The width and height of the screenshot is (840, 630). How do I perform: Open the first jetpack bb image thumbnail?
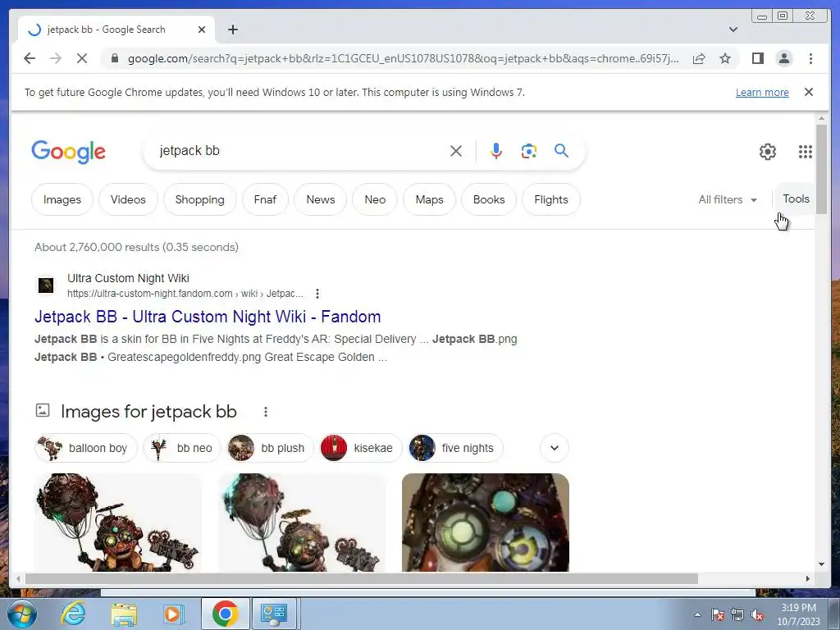[118, 523]
